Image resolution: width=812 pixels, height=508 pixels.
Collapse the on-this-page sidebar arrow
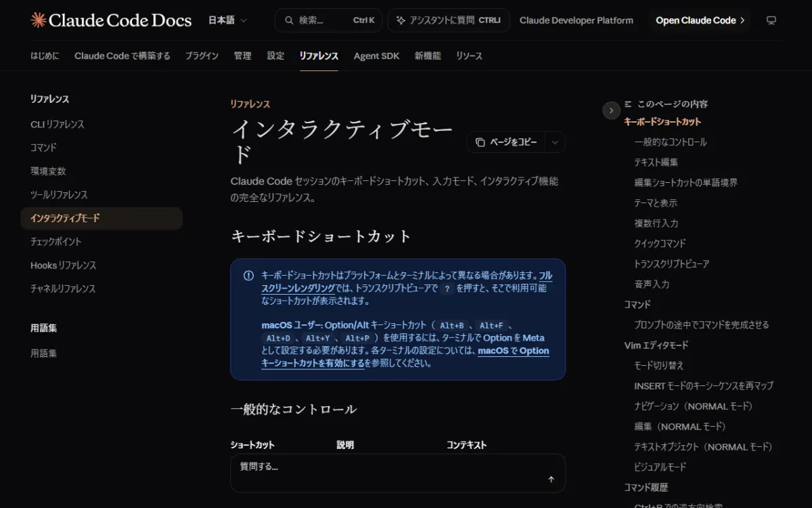click(611, 110)
